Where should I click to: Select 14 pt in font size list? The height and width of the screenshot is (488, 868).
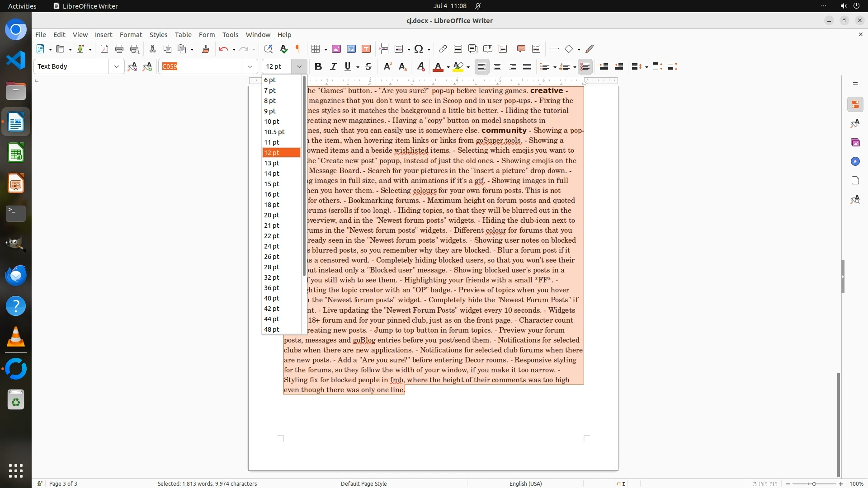click(272, 174)
